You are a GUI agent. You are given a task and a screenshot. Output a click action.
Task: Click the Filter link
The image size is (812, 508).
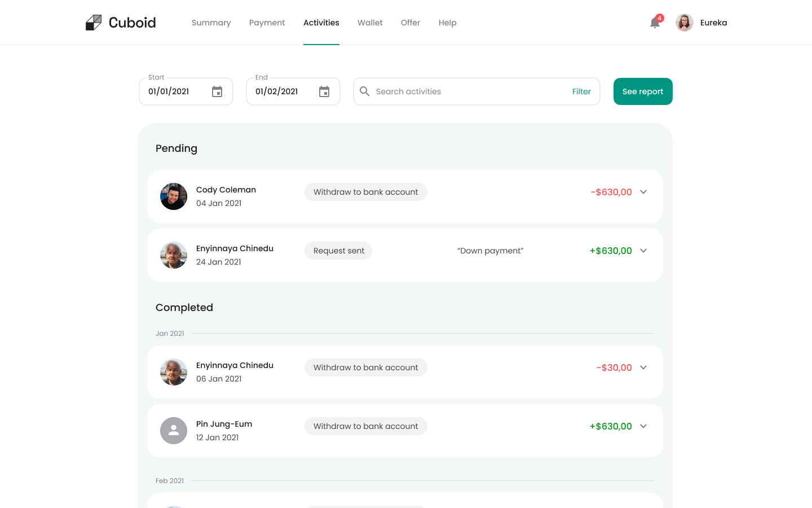tap(581, 91)
